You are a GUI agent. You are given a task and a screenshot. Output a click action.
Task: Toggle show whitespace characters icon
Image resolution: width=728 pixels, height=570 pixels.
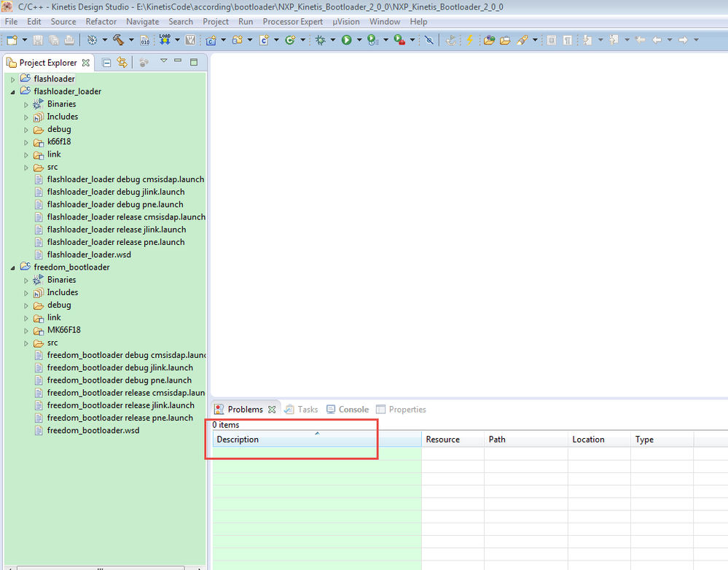point(568,40)
